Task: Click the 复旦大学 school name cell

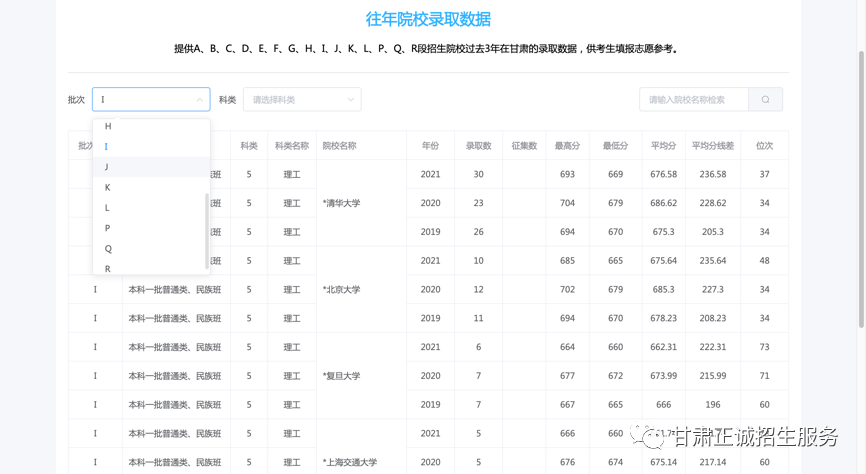Action: coord(341,376)
